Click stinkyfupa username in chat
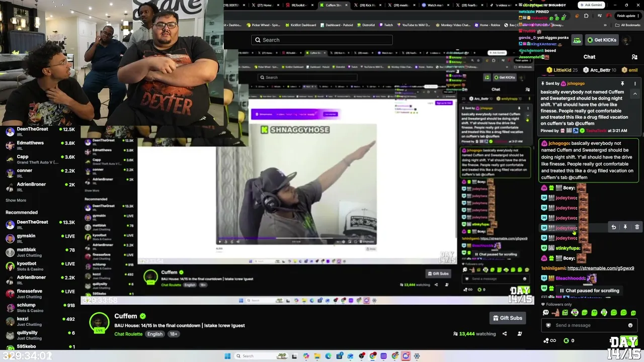 [568, 248]
